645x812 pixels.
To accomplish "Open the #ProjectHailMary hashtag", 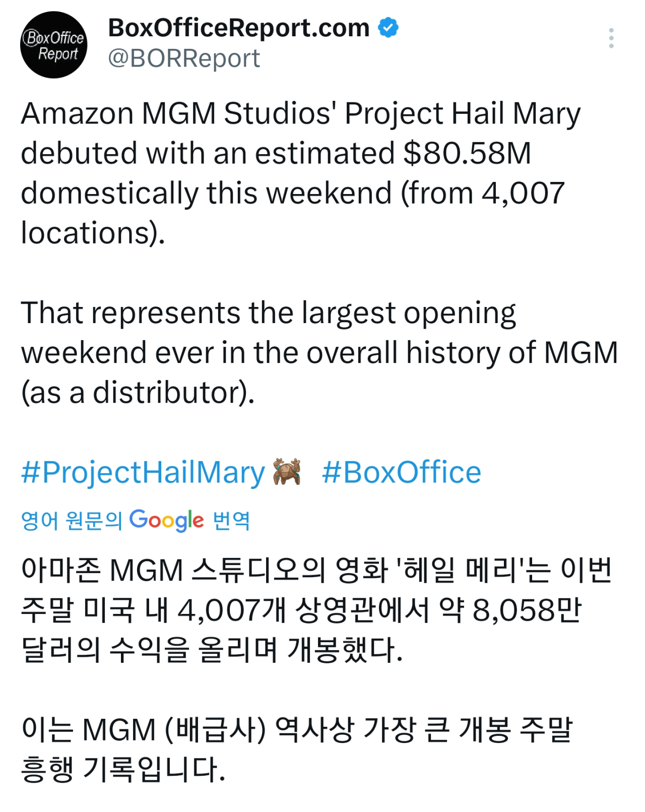I will click(x=143, y=473).
